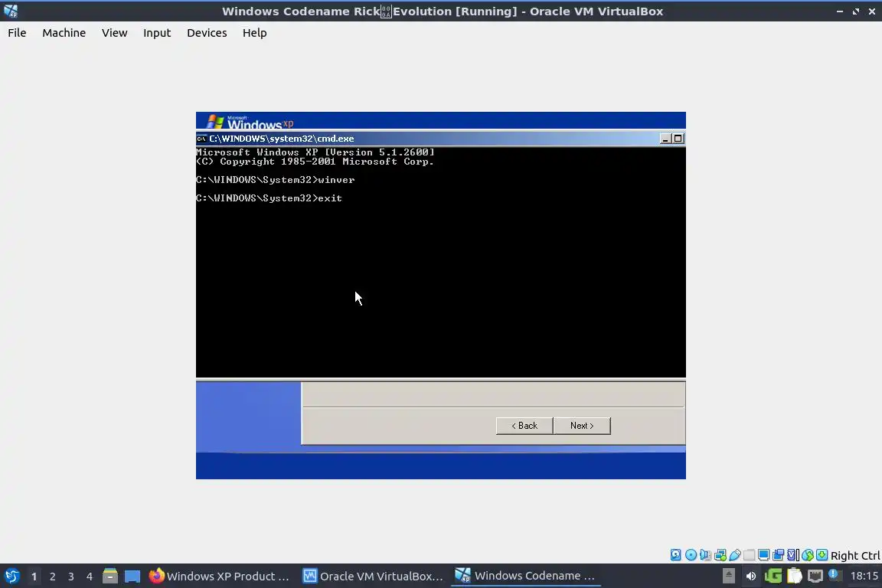Switch to workspace 4
The image size is (882, 588).
click(x=90, y=577)
